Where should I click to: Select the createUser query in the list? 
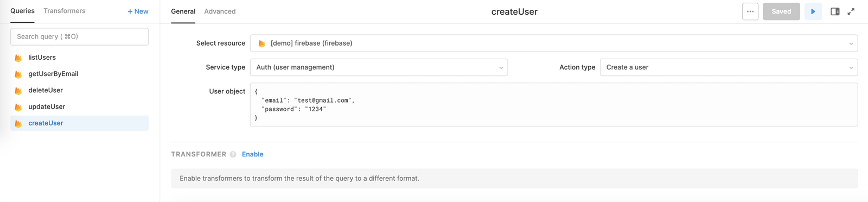pyautogui.click(x=79, y=123)
